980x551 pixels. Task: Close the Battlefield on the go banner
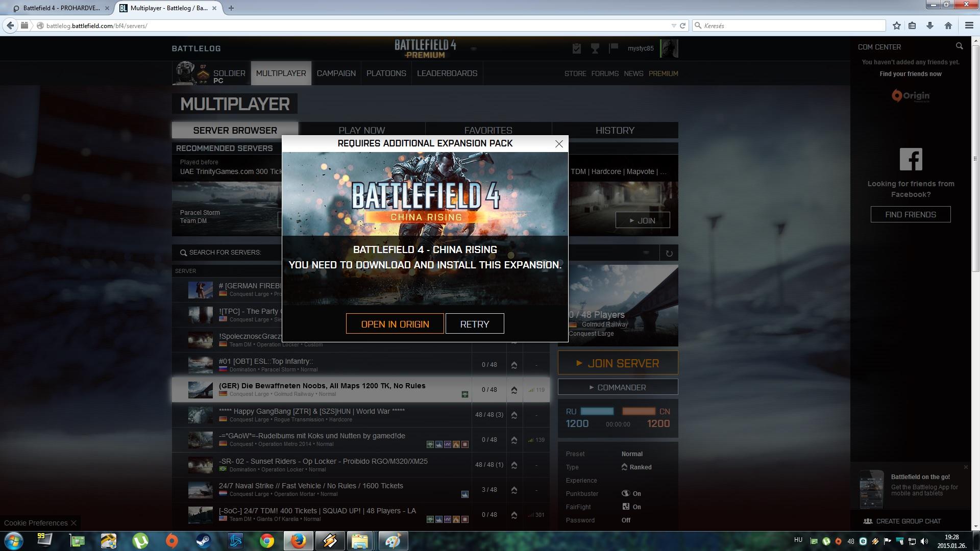click(x=965, y=467)
